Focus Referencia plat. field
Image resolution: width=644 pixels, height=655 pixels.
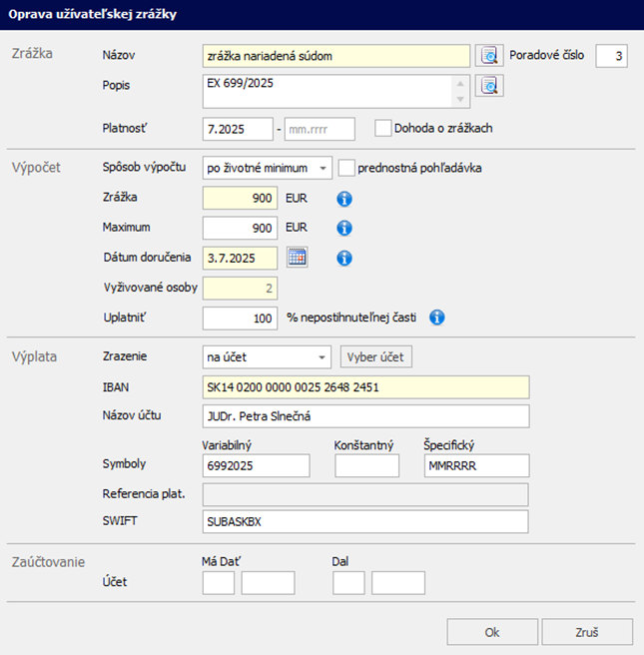click(x=365, y=494)
